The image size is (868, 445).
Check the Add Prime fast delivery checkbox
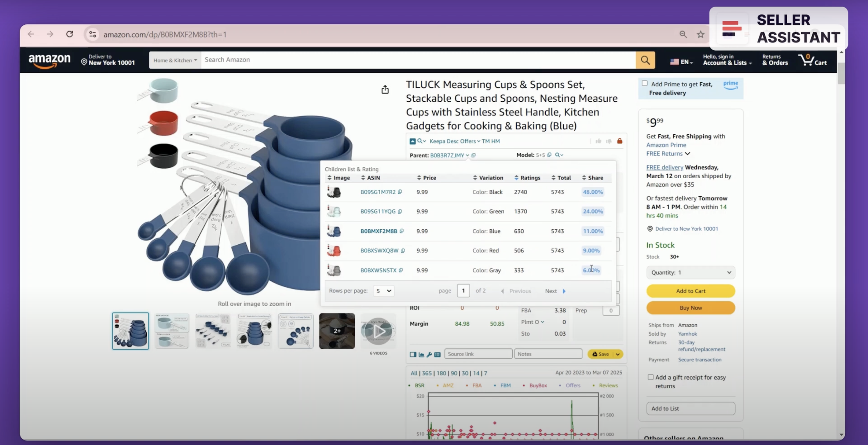click(644, 83)
